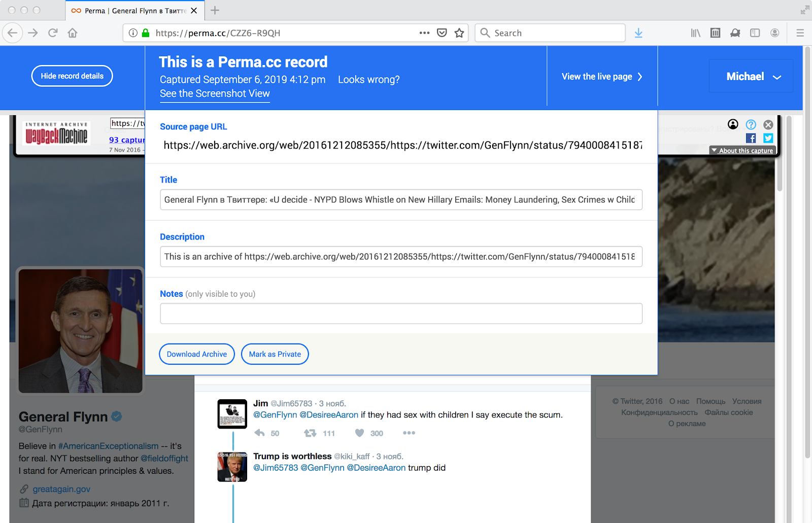Open a new browser tab
The width and height of the screenshot is (812, 523).
[x=215, y=10]
